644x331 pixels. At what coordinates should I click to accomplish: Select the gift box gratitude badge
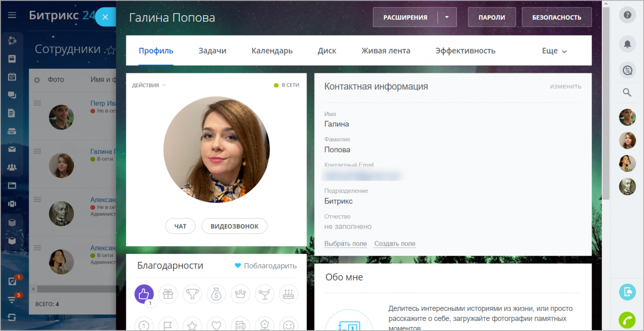coord(168,294)
